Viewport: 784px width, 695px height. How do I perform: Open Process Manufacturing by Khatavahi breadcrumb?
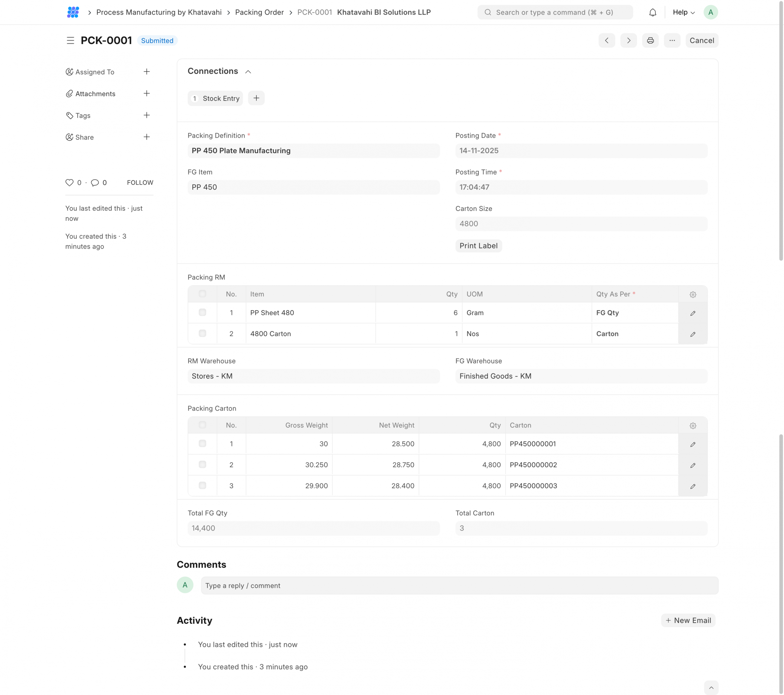click(159, 12)
